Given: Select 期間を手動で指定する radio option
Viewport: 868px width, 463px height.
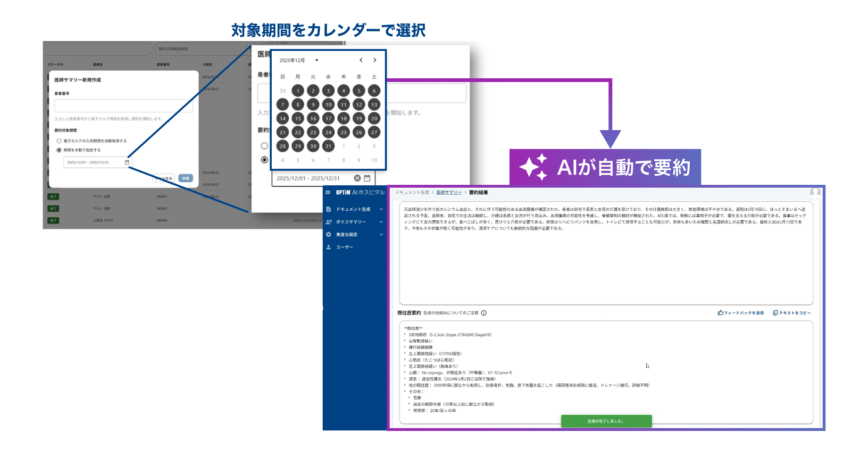Looking at the screenshot, I should pos(59,150).
